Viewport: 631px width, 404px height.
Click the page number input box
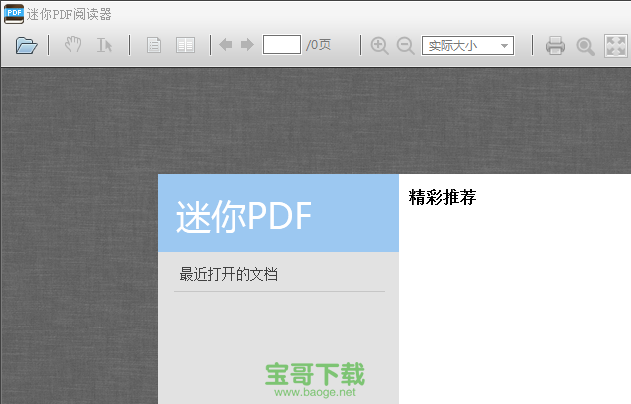pyautogui.click(x=281, y=45)
